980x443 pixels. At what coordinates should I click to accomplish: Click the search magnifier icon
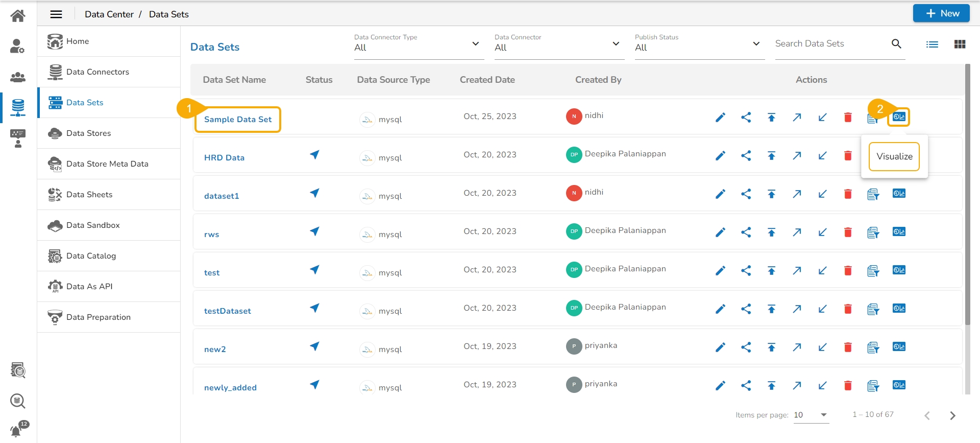point(896,44)
